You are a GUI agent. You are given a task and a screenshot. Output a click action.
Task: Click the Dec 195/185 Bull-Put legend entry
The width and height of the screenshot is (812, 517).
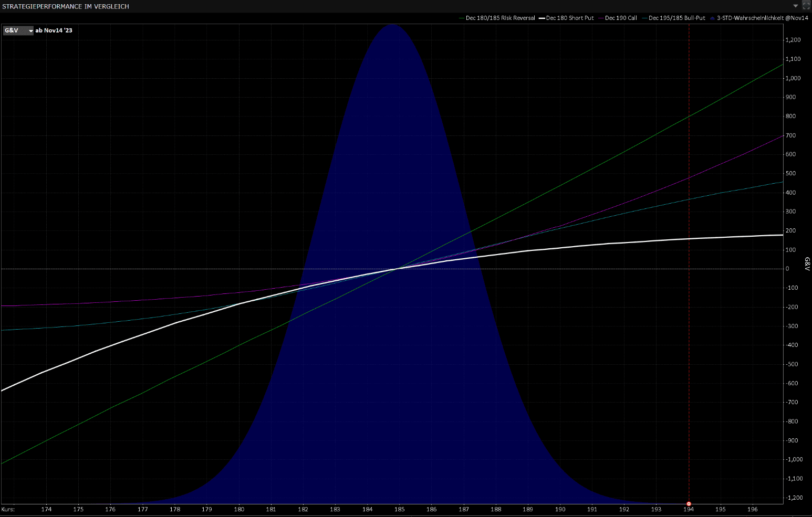click(673, 18)
